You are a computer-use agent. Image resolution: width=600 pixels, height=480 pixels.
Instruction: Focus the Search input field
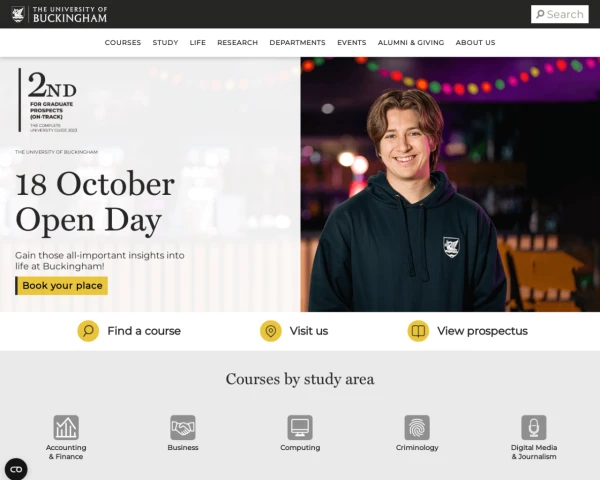coord(559,14)
